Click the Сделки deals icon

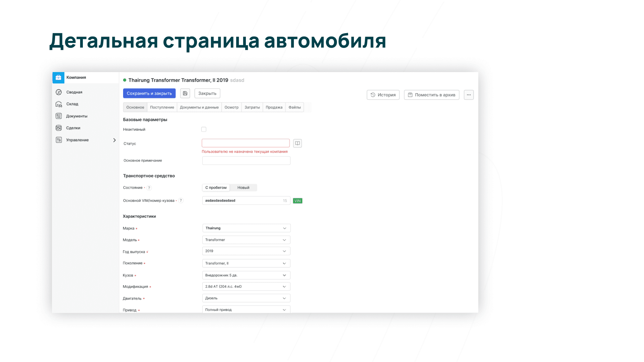click(59, 128)
